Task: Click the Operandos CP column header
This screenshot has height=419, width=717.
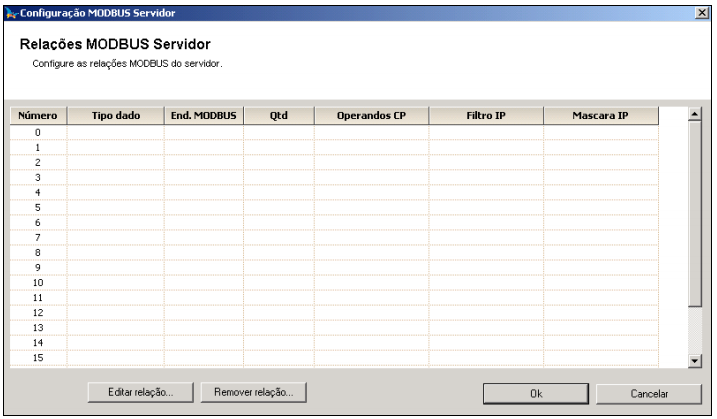Action: tap(371, 116)
